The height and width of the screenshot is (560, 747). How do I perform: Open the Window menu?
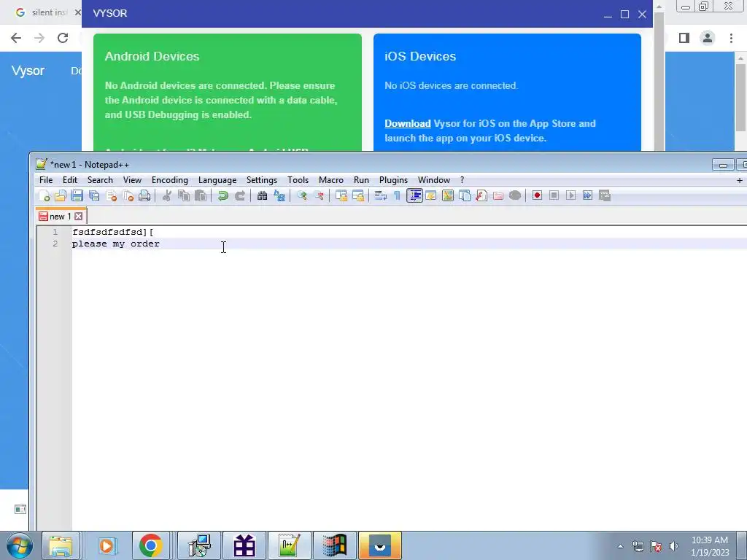(x=433, y=180)
